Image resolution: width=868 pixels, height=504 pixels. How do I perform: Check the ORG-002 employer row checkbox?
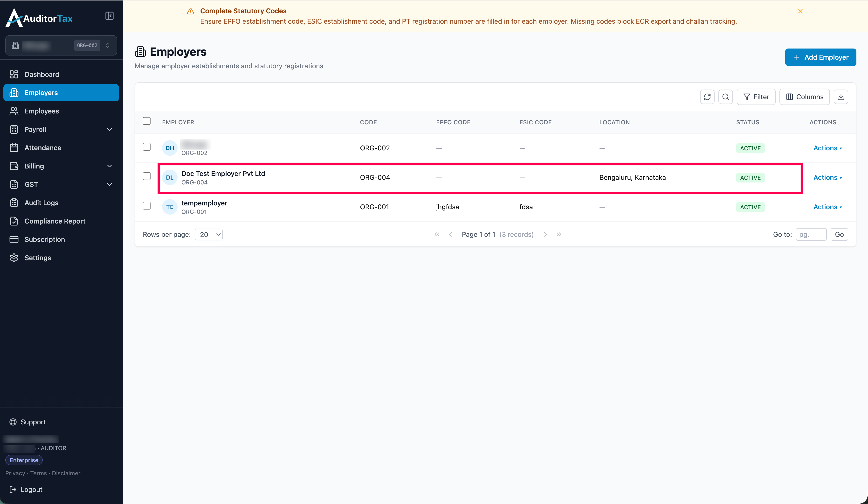(x=147, y=147)
